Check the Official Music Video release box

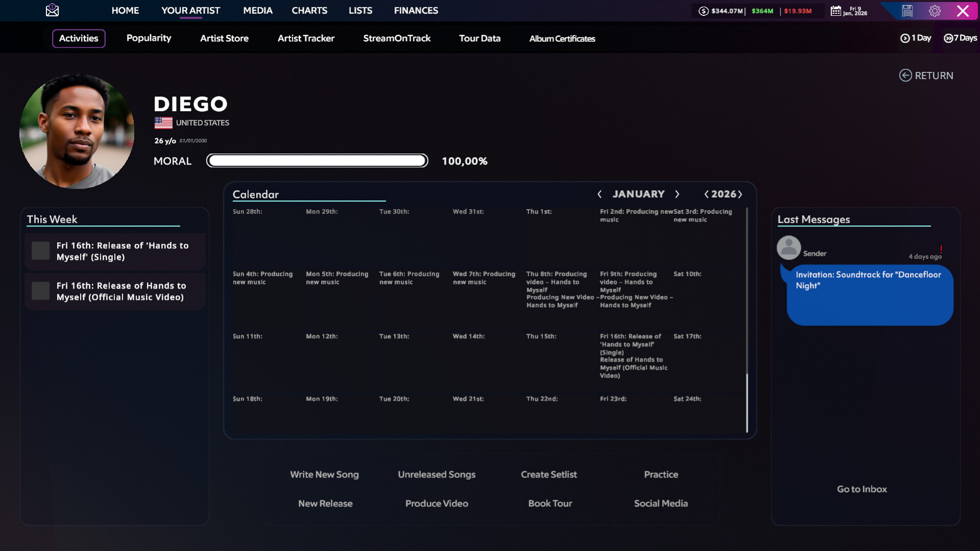41,291
